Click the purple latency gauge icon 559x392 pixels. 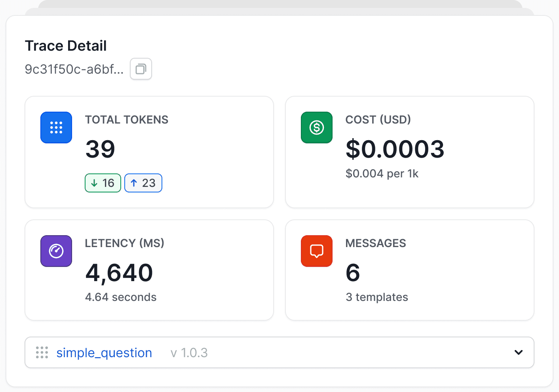point(56,251)
